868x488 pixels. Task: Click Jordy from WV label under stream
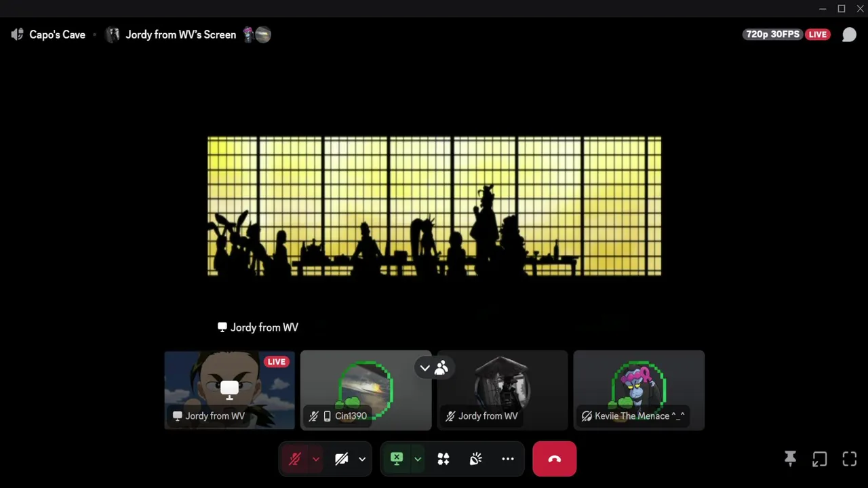click(258, 327)
